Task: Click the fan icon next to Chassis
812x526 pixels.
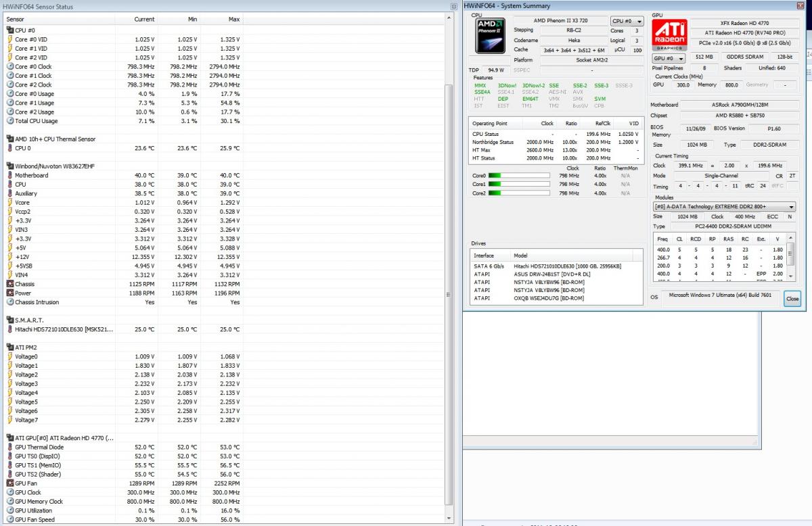Action: (9, 284)
